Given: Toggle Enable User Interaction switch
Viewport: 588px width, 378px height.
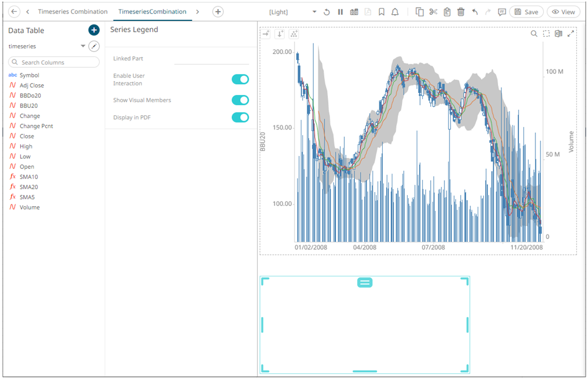Looking at the screenshot, I should click(x=240, y=80).
